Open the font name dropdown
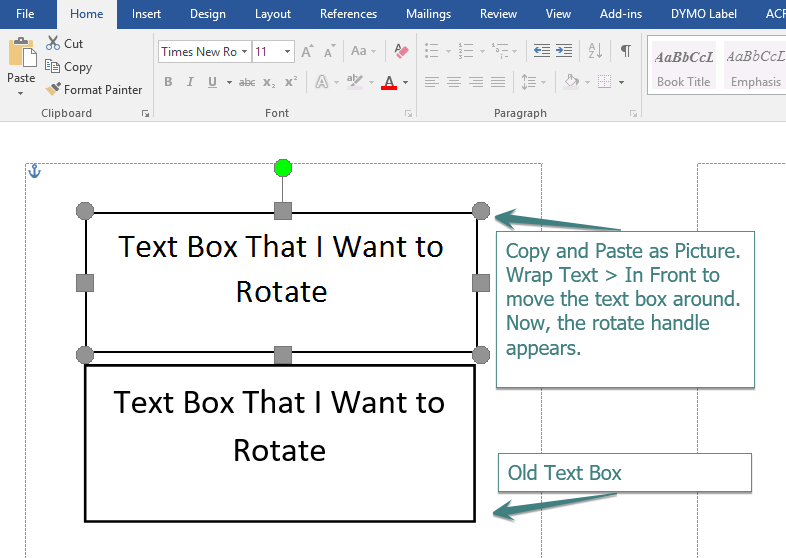This screenshot has height=558, width=786. [x=244, y=52]
